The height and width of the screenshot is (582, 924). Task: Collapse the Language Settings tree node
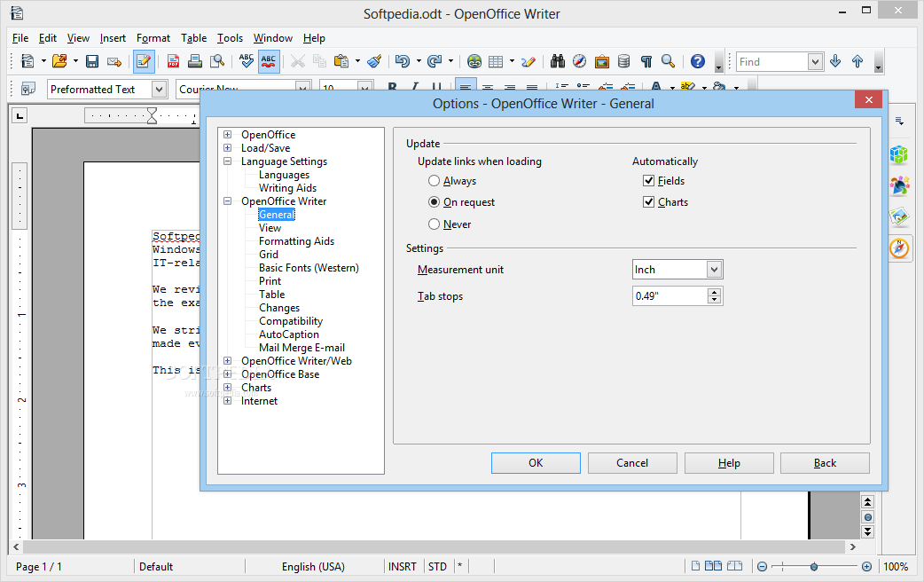pos(228,161)
